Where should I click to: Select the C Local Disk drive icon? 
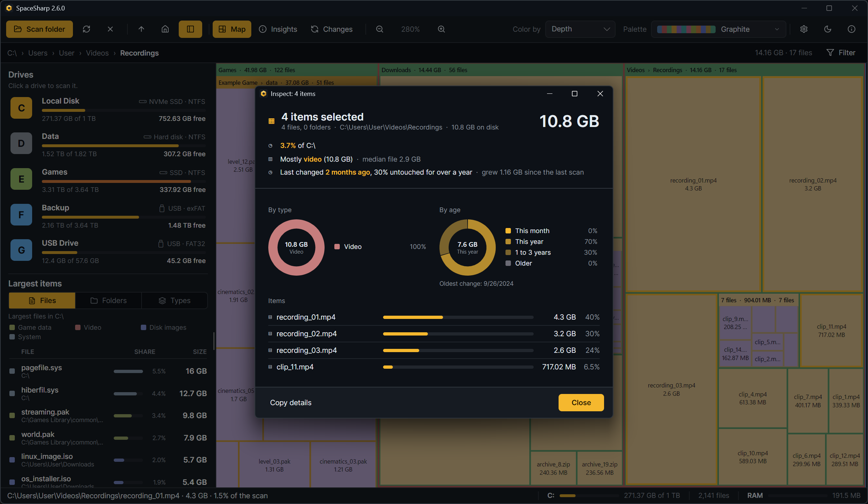pos(21,108)
